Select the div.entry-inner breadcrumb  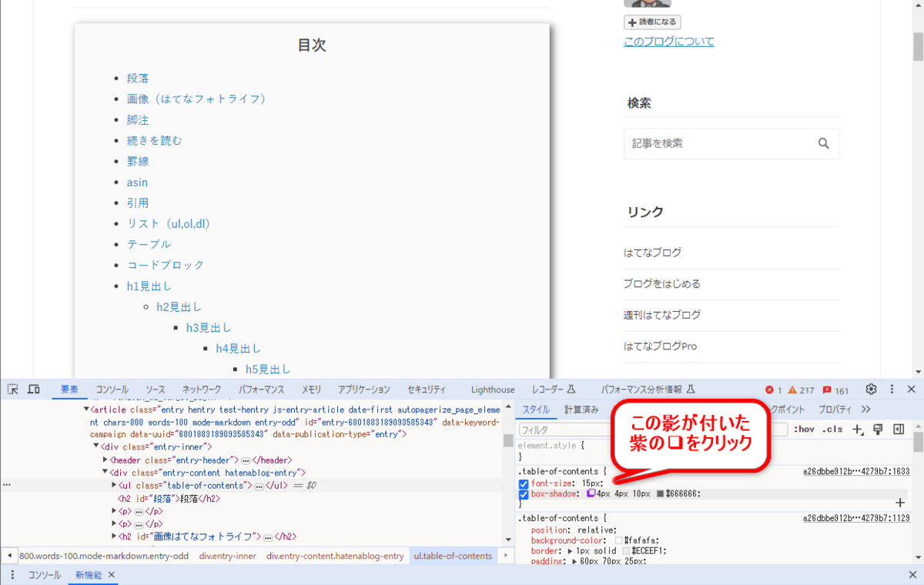coord(228,556)
